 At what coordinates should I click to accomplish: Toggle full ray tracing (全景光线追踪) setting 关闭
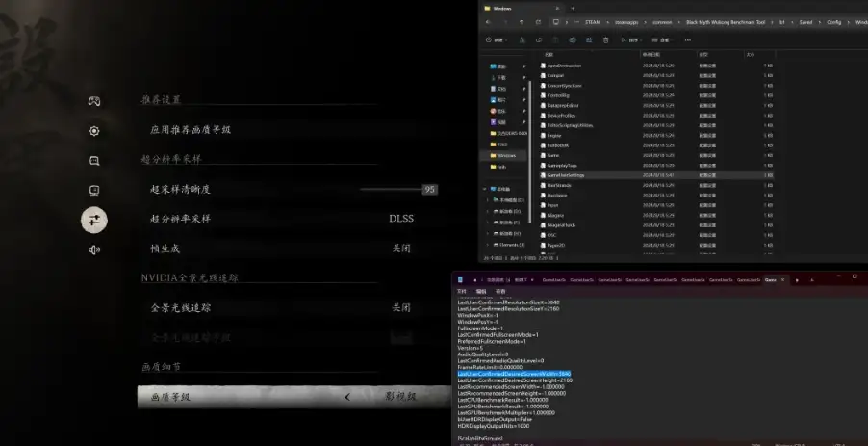[x=401, y=307]
